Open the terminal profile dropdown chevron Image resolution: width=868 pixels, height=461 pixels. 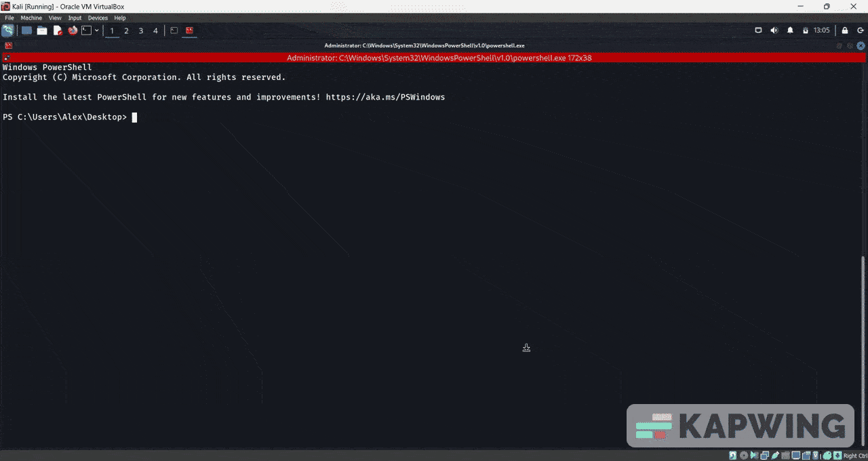point(97,30)
